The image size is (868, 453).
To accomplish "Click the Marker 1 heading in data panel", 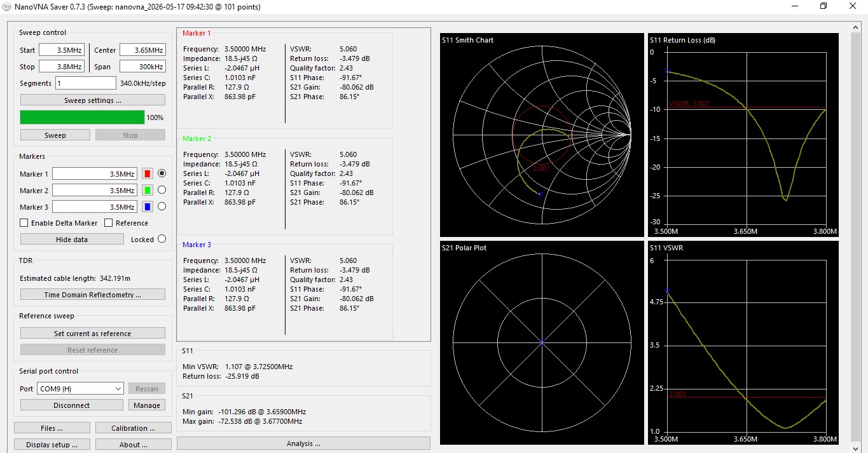I will pyautogui.click(x=196, y=33).
